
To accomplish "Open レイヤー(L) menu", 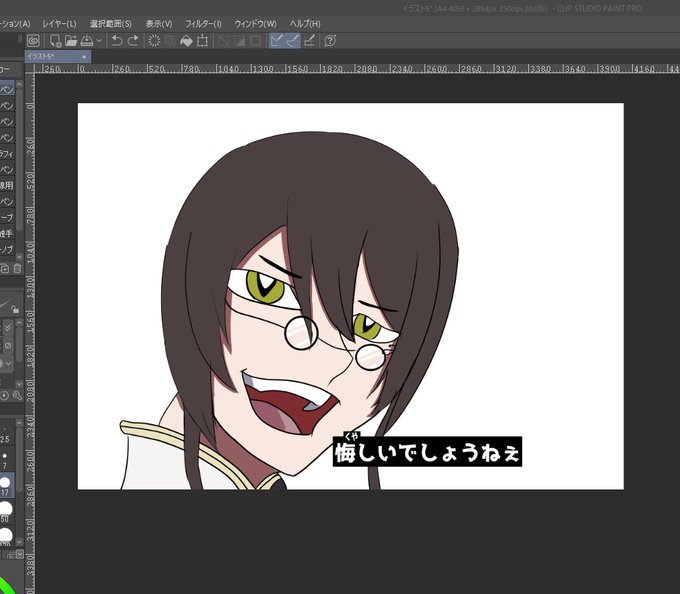I will [59, 24].
